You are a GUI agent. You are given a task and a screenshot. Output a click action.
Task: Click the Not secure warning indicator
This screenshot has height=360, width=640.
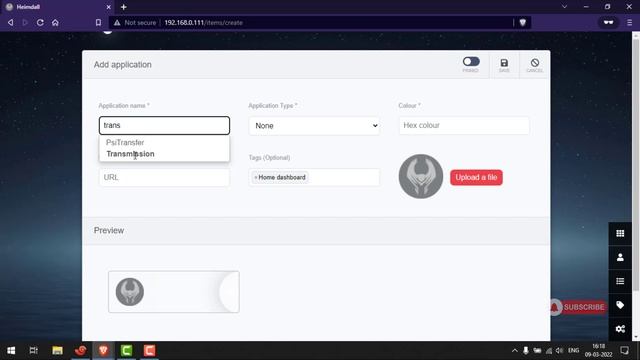(135, 22)
